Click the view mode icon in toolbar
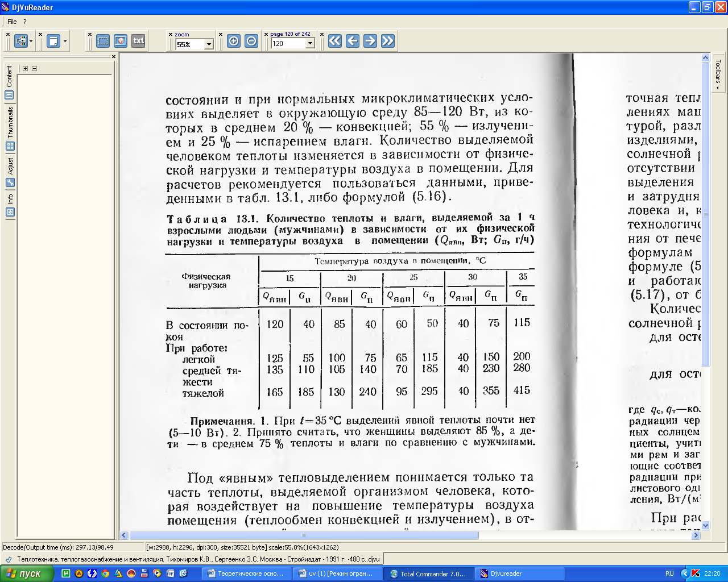This screenshot has height=582, width=728. coord(21,41)
